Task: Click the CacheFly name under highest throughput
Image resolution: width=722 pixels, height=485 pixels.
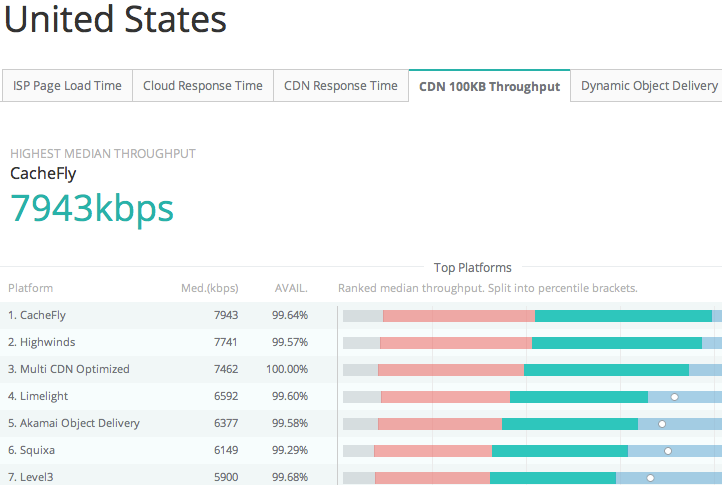Action: point(43,174)
